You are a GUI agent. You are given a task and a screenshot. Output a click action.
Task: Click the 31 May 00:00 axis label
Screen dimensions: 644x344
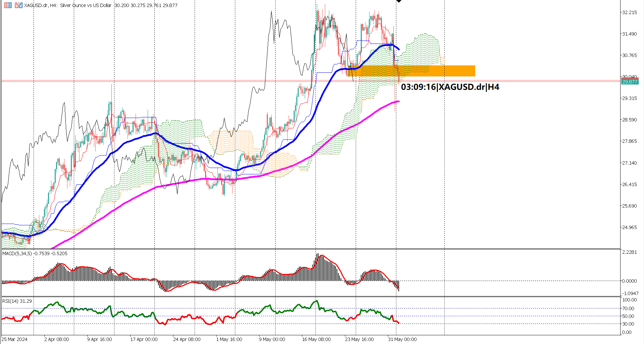click(x=402, y=339)
